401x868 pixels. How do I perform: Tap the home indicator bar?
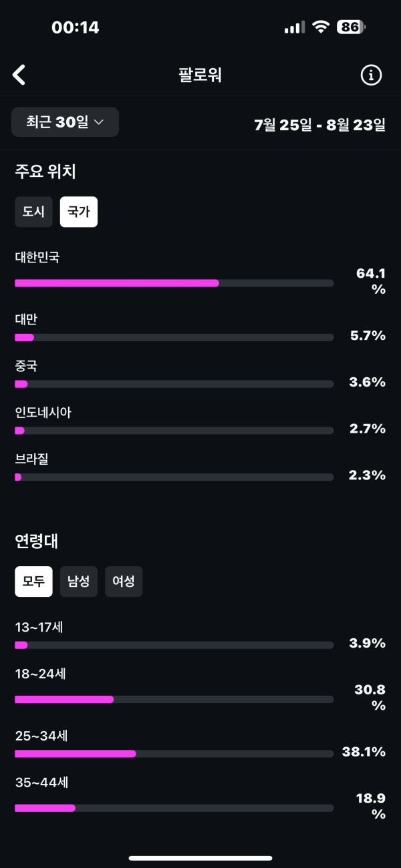click(x=200, y=858)
